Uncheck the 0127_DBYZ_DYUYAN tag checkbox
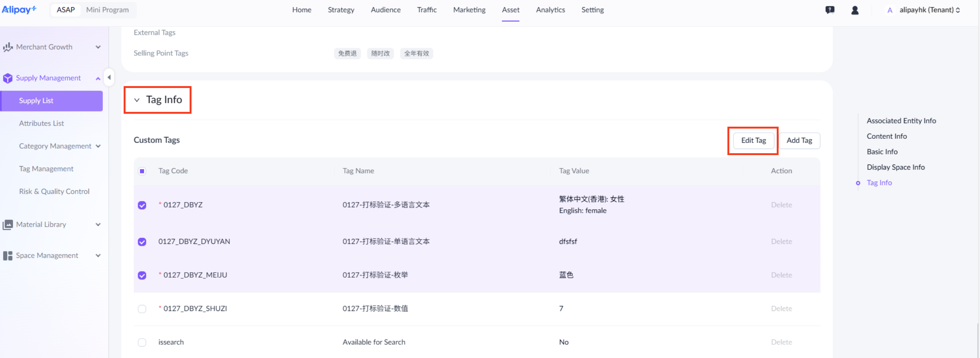 tap(142, 242)
